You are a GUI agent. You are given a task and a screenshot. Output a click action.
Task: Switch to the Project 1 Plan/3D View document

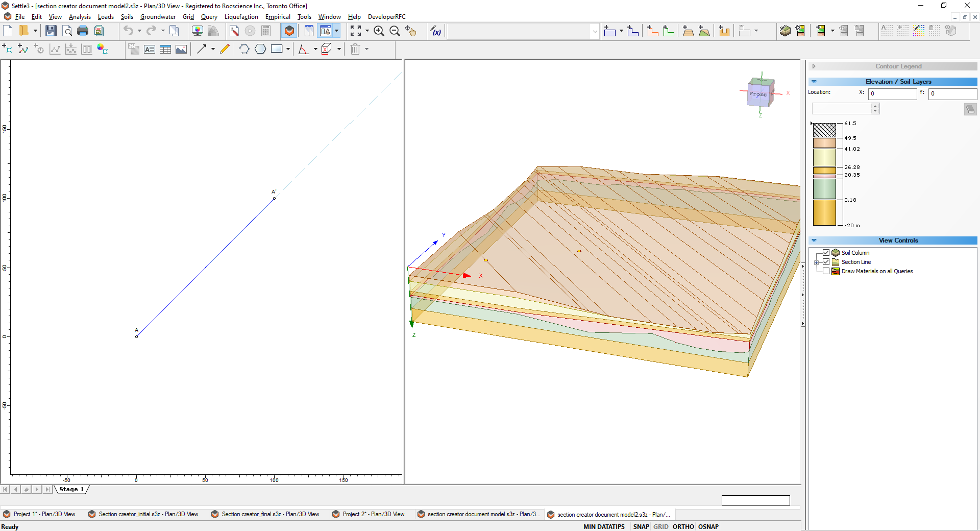[x=43, y=515]
